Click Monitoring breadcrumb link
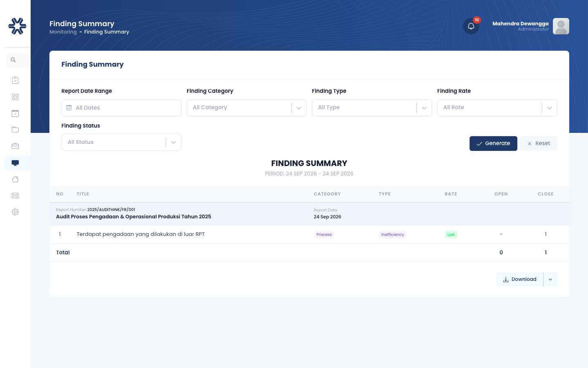This screenshot has width=588, height=368. click(x=63, y=32)
